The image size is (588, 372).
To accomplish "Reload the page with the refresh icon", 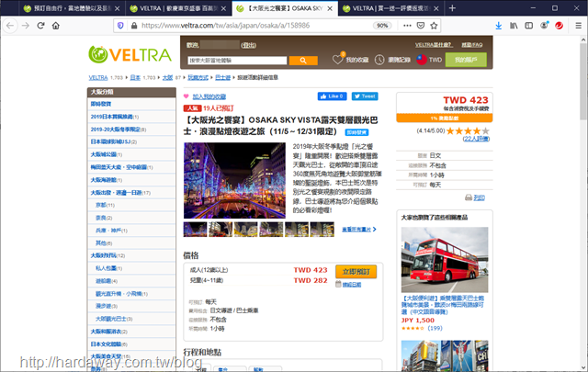I will click(40, 26).
